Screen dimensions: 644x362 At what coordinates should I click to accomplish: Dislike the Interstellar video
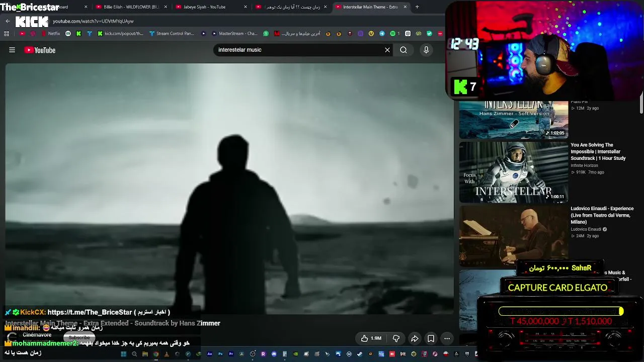pos(396,338)
